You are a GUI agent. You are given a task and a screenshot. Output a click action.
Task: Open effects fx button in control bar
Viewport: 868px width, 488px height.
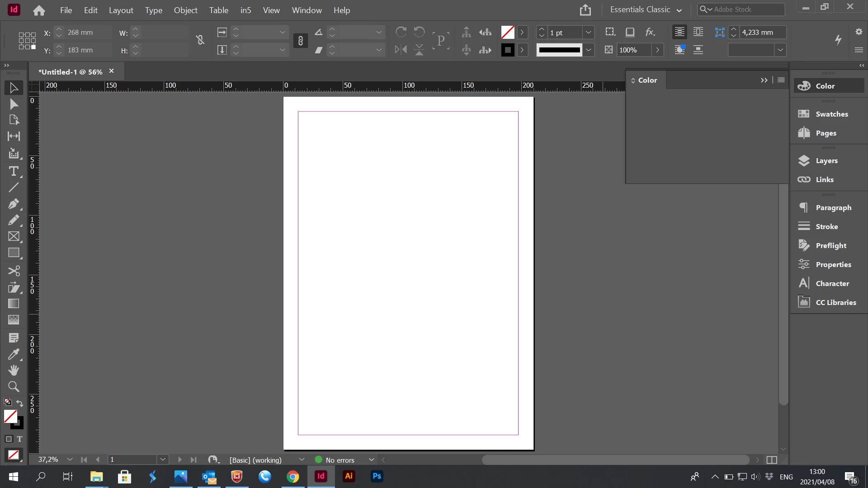point(650,32)
